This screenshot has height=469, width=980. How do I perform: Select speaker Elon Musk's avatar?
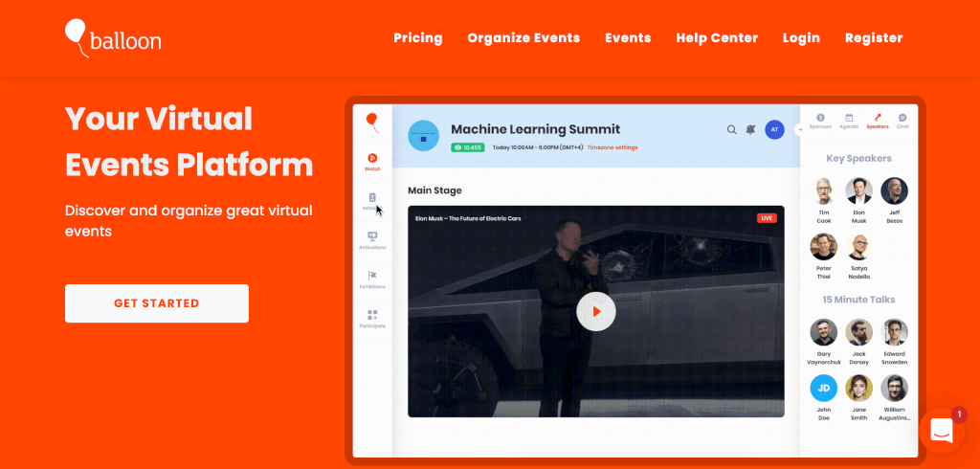tap(858, 190)
